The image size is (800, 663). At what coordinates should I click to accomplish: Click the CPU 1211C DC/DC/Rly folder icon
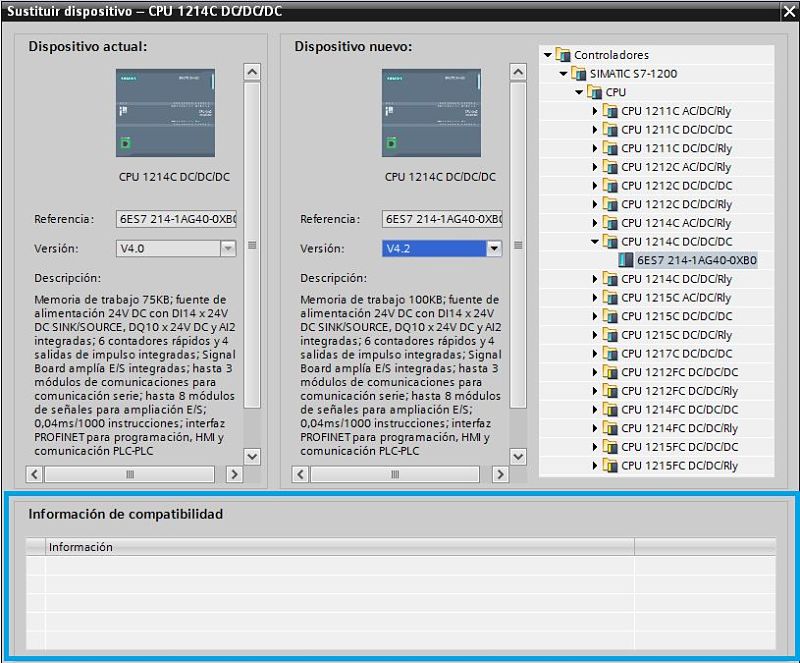pos(610,148)
